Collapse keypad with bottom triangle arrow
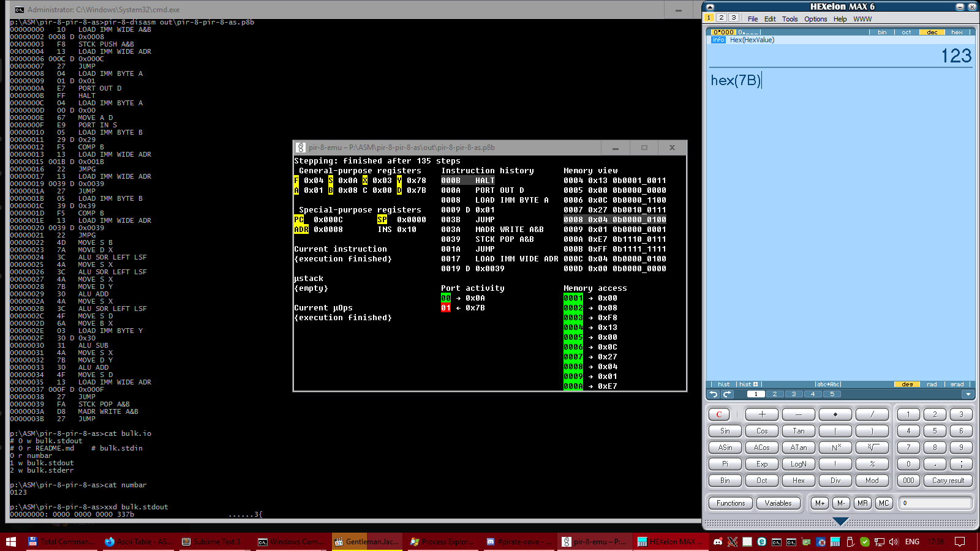Viewport: 980px width, 551px height. pos(840,522)
